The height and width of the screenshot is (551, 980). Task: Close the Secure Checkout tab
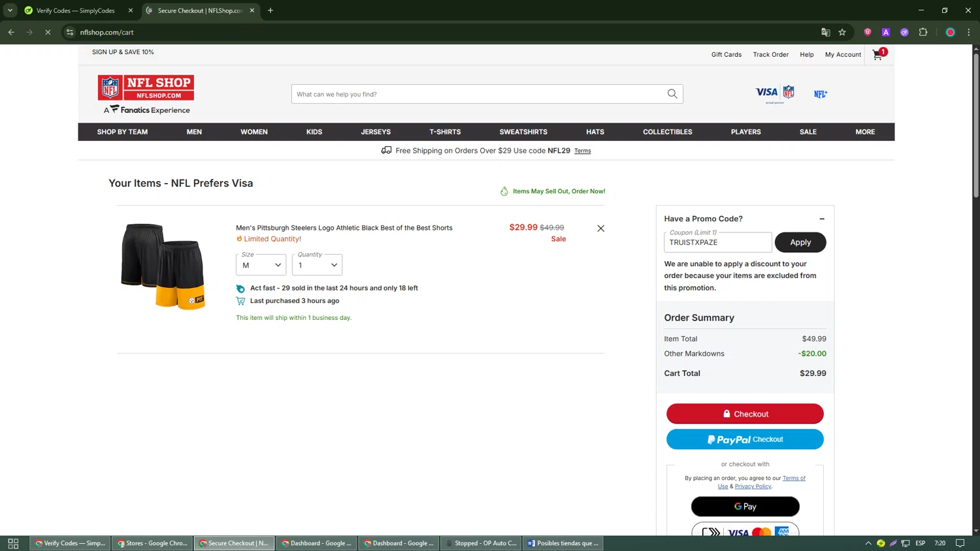pos(252,10)
